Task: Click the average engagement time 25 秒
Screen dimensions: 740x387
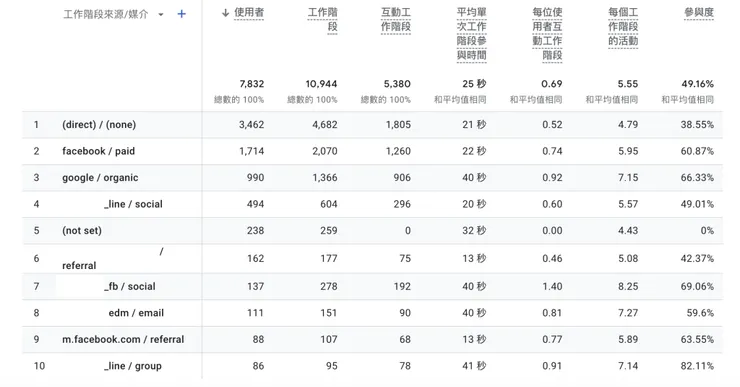Action: coord(474,84)
